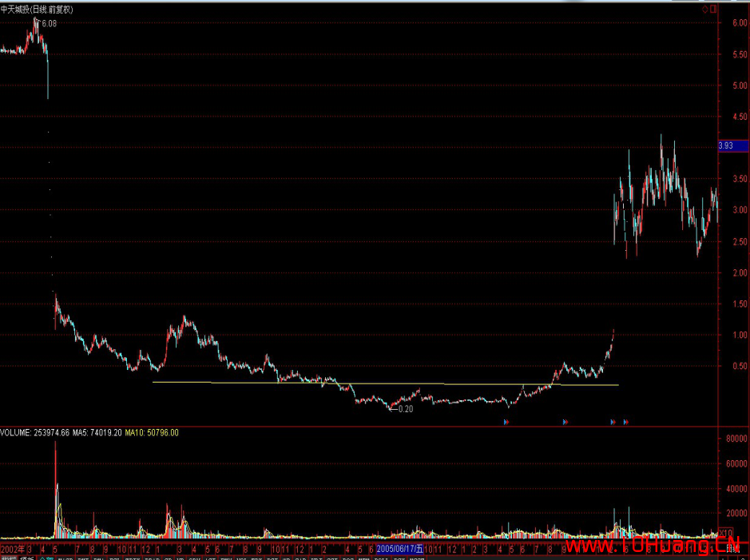Click the 40000 volume axis value
Image resolution: width=750 pixels, height=560 pixels.
tap(736, 489)
